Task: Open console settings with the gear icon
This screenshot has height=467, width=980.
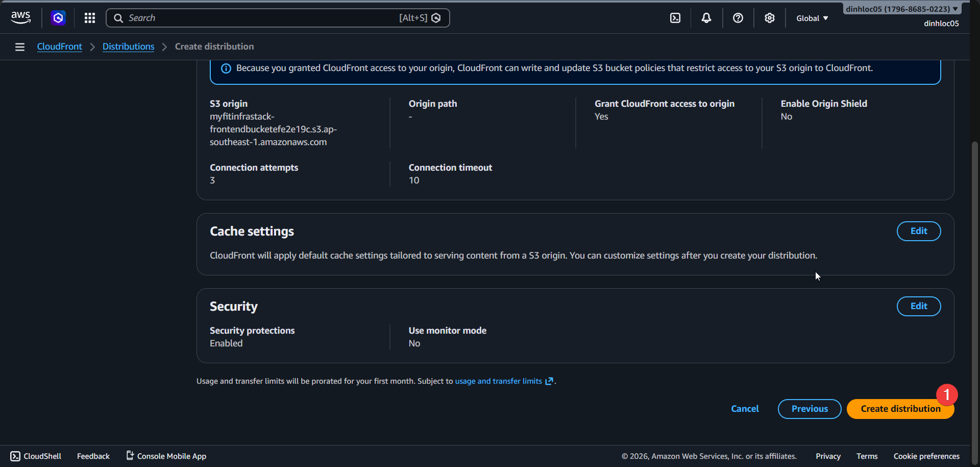Action: tap(769, 17)
